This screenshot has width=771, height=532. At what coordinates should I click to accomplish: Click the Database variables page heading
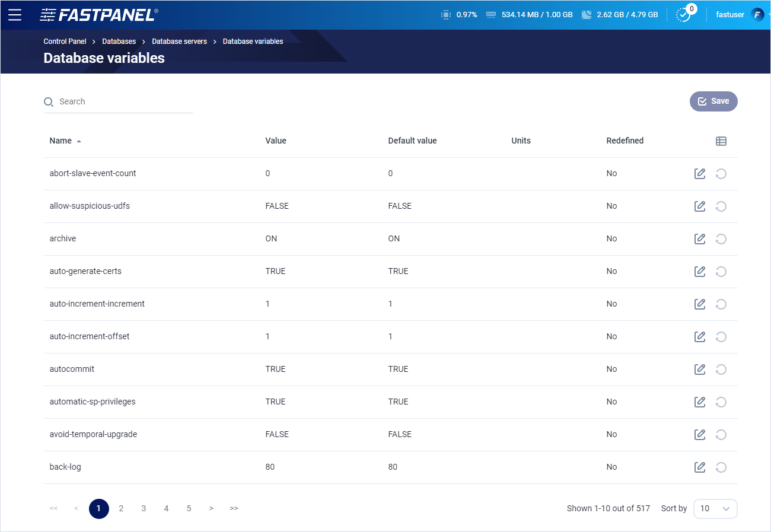(104, 58)
